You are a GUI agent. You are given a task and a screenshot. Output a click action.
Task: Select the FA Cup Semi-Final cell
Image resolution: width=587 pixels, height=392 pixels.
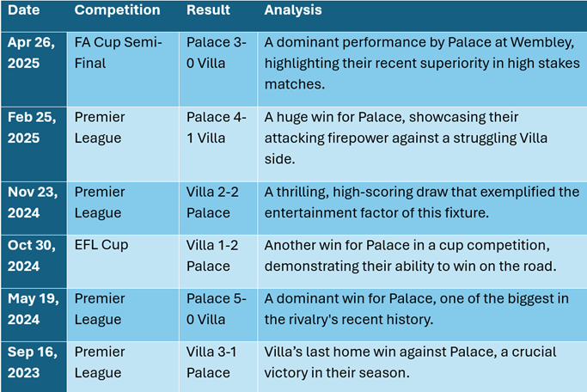pos(123,70)
